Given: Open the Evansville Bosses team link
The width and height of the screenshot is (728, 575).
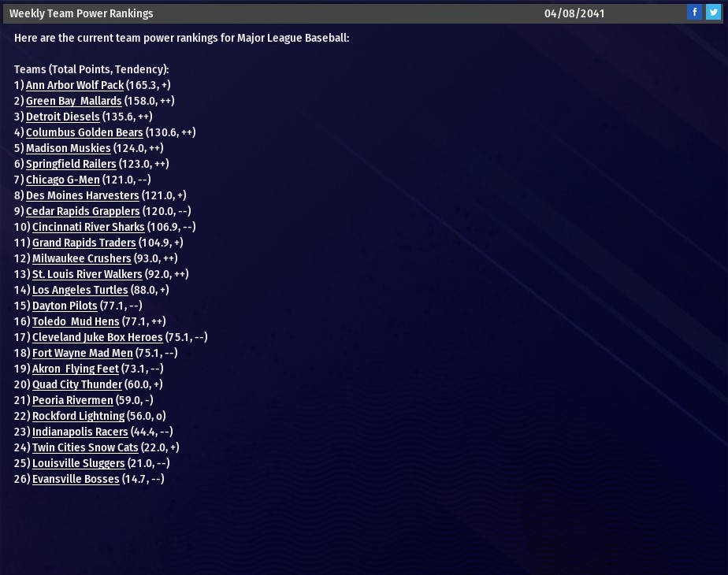Looking at the screenshot, I should [x=76, y=480].
